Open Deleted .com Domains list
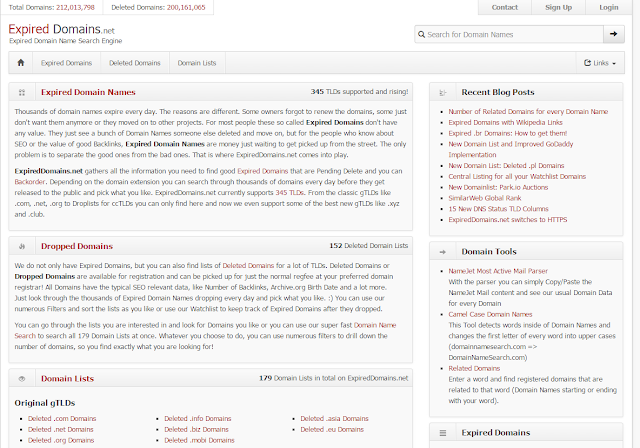Viewport: 640px width, 448px height. (x=62, y=419)
